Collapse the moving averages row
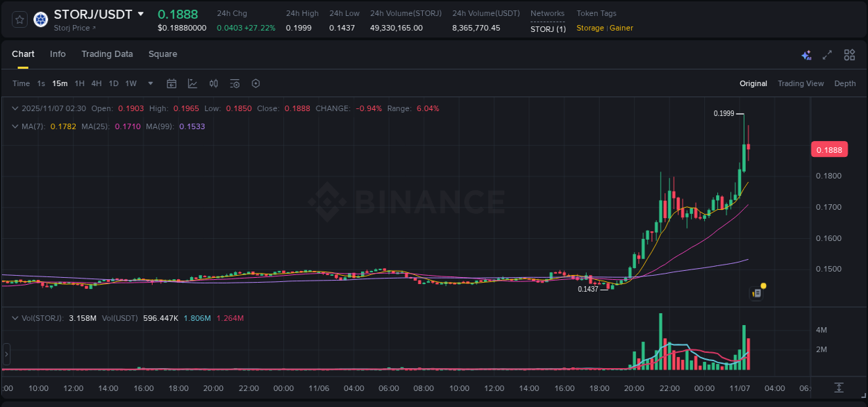868x407 pixels. 15,126
